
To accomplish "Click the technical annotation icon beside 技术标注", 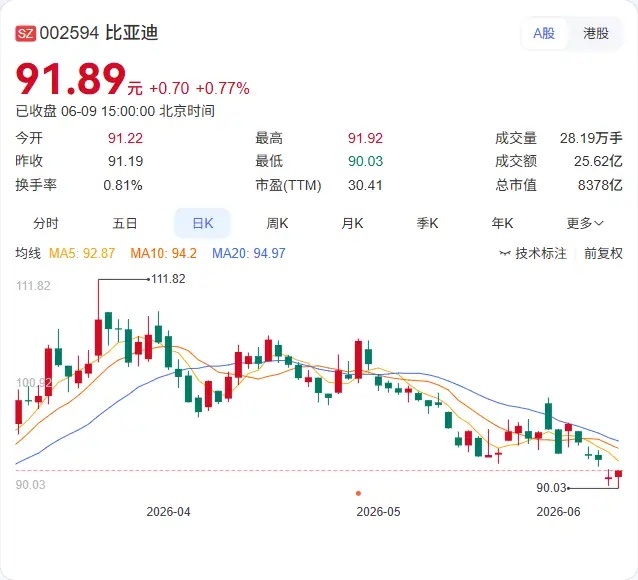I will pos(505,254).
